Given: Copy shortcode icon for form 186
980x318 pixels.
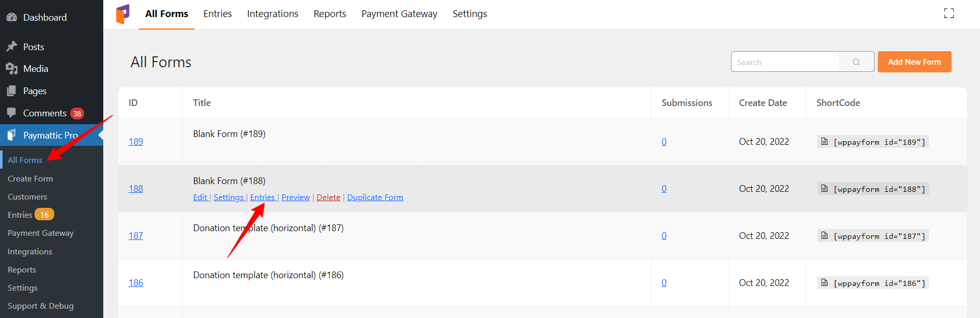Looking at the screenshot, I should 825,283.
